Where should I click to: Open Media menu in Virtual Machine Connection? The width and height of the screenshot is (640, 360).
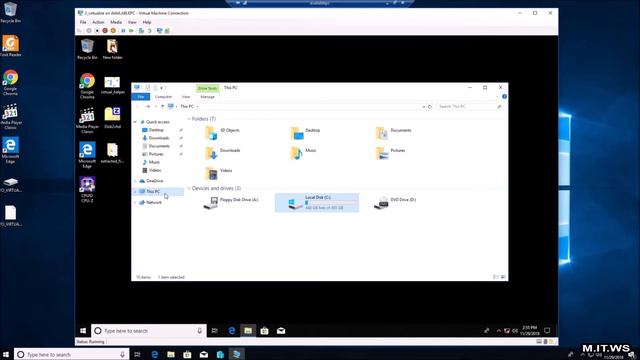[116, 22]
